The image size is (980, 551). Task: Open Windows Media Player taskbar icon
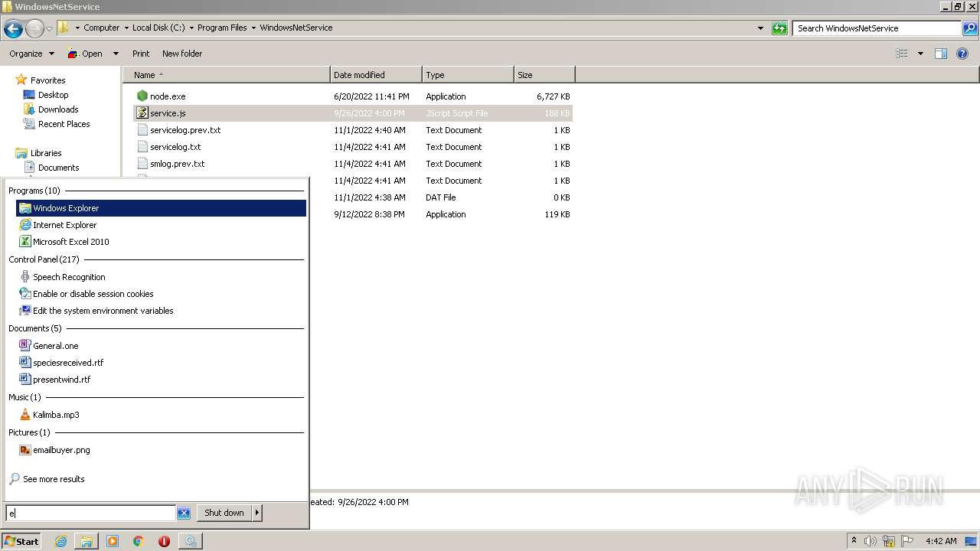[113, 541]
